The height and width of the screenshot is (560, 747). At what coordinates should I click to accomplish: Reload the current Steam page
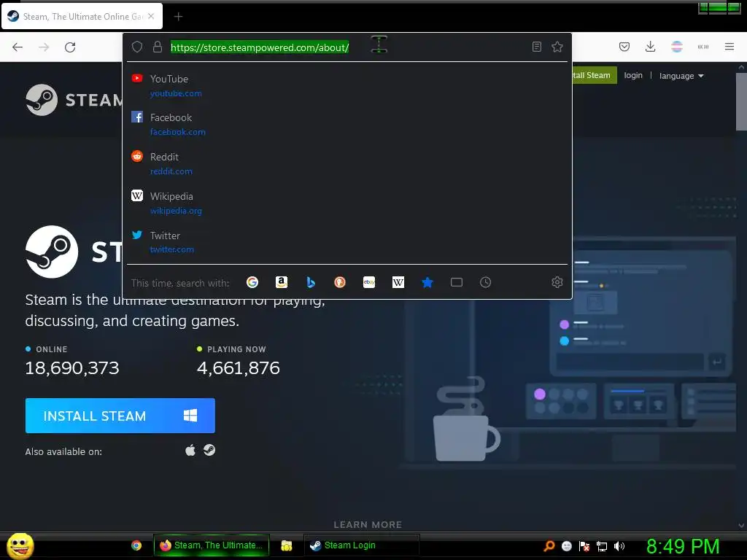tap(70, 47)
